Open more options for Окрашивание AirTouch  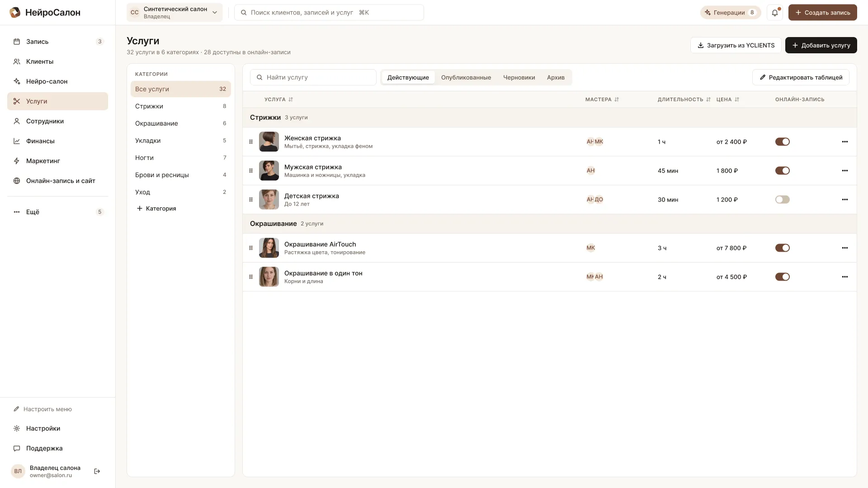click(844, 248)
